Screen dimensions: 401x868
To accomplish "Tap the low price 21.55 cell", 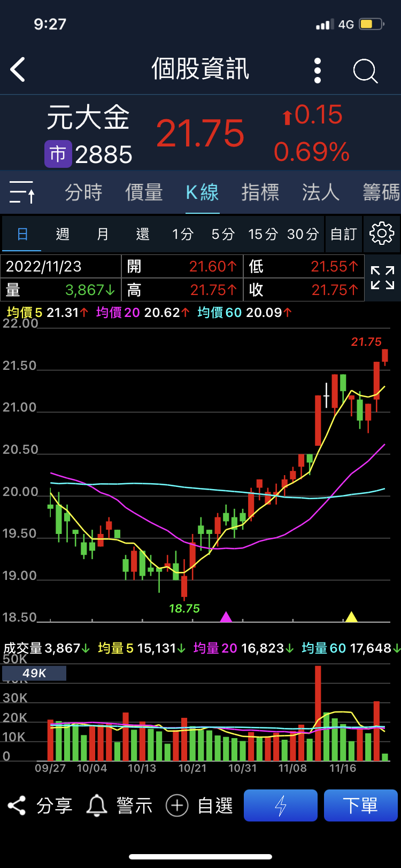I will click(304, 266).
